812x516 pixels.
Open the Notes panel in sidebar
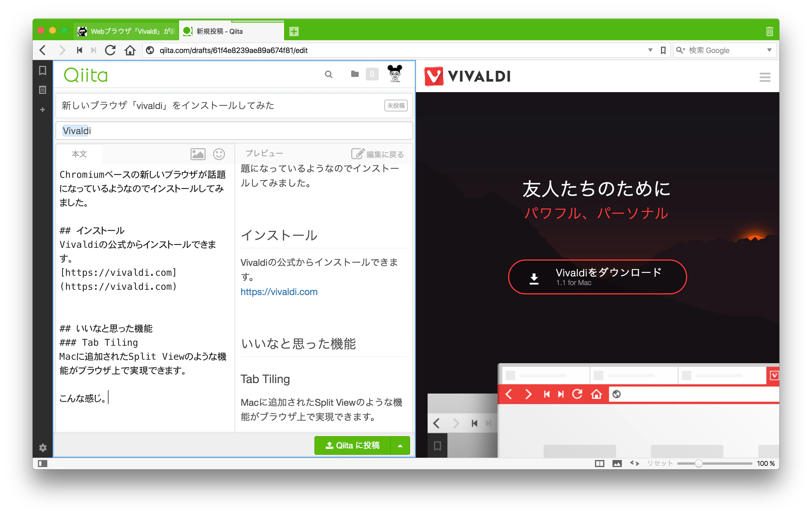[x=43, y=90]
